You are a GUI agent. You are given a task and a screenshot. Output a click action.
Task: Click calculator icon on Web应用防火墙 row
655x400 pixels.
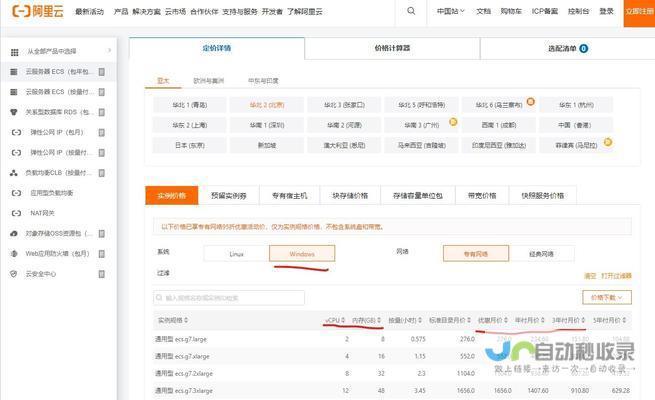(102, 253)
